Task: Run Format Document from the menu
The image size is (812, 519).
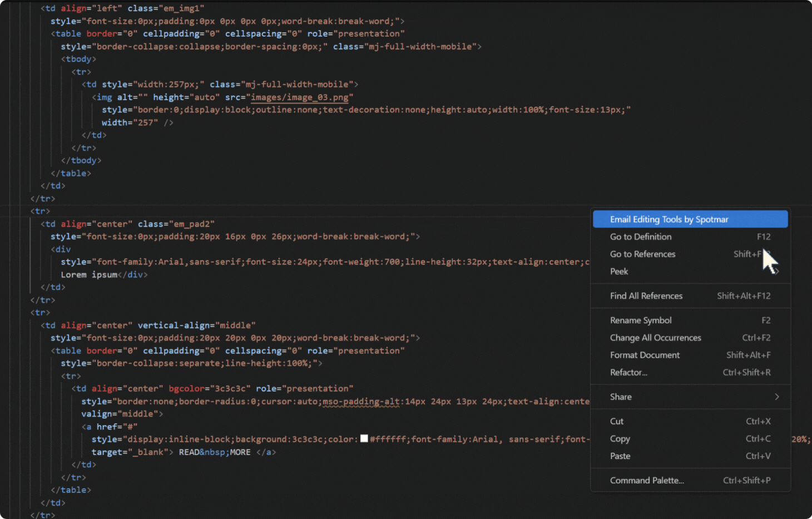Action: [x=645, y=355]
